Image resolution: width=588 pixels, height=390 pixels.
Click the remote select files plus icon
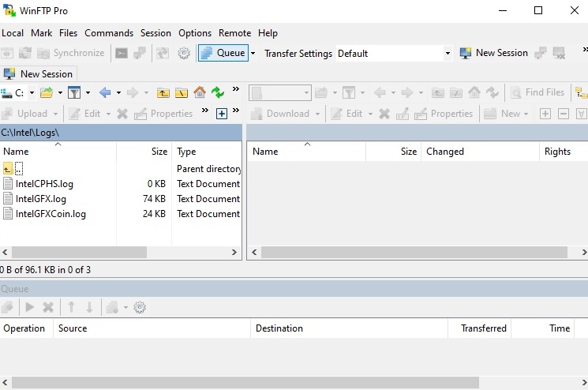[x=545, y=114]
